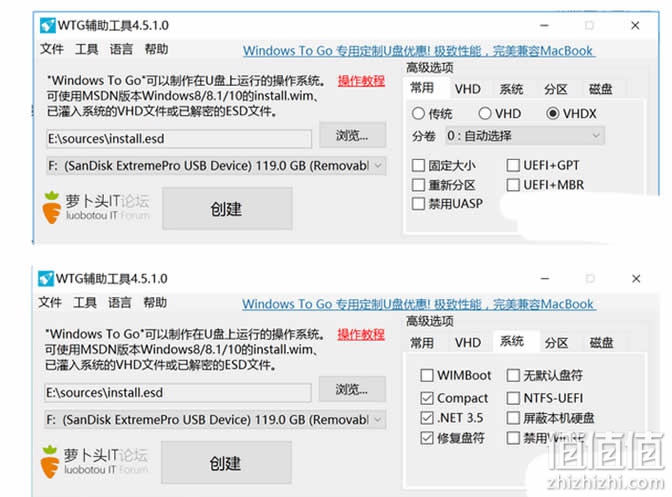
Task: Click the 高级选项 label in top window
Action: coord(430,68)
